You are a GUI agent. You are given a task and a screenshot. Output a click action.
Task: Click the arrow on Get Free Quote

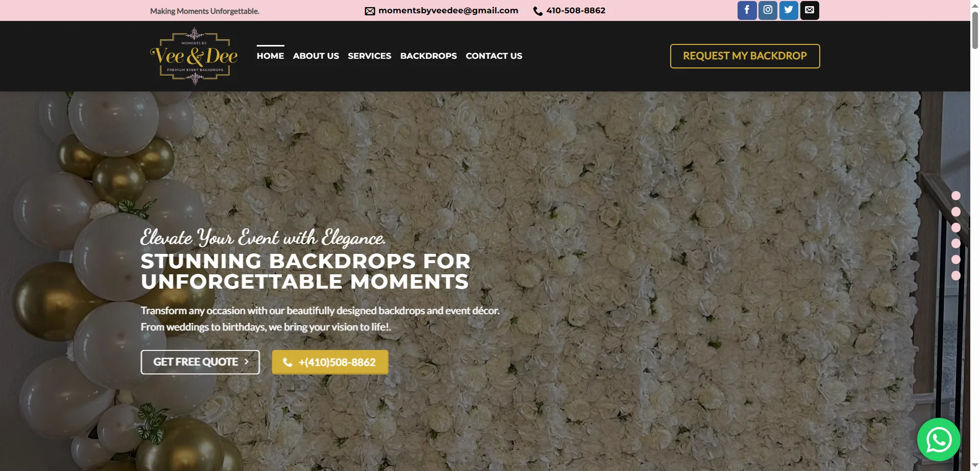click(x=247, y=362)
